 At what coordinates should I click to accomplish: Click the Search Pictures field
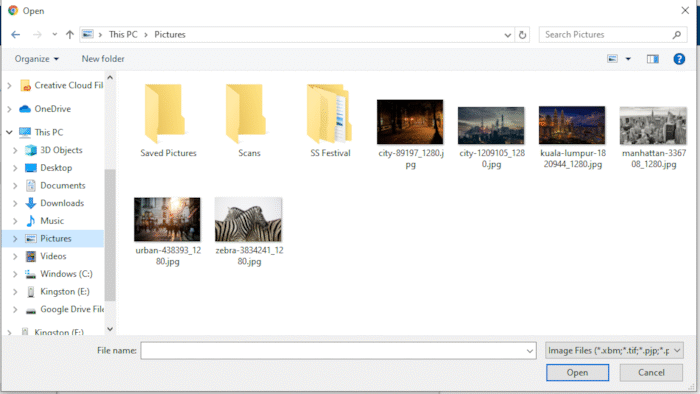tap(613, 35)
